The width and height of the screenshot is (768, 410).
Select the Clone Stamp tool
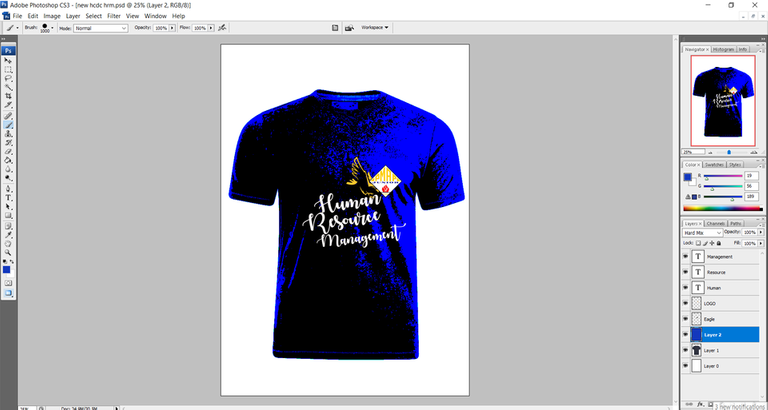(x=8, y=134)
